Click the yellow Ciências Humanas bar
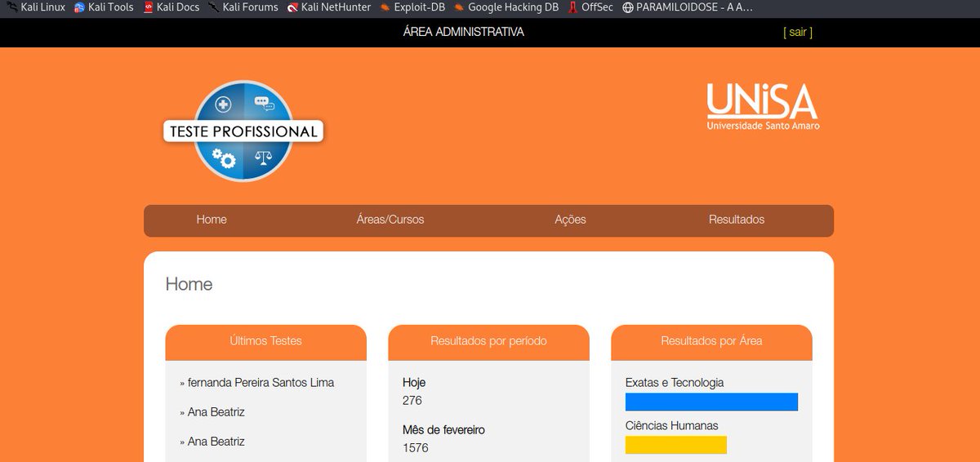 [x=676, y=445]
